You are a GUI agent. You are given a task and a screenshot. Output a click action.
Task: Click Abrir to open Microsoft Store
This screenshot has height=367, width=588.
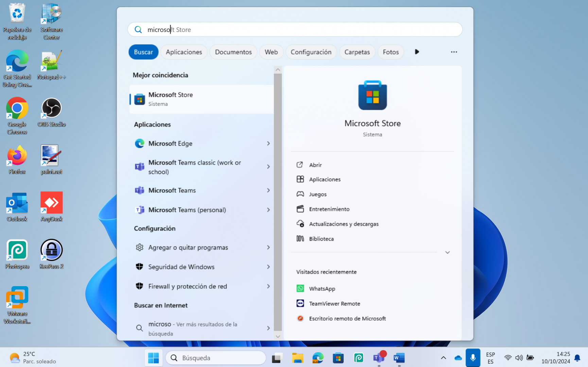point(315,165)
